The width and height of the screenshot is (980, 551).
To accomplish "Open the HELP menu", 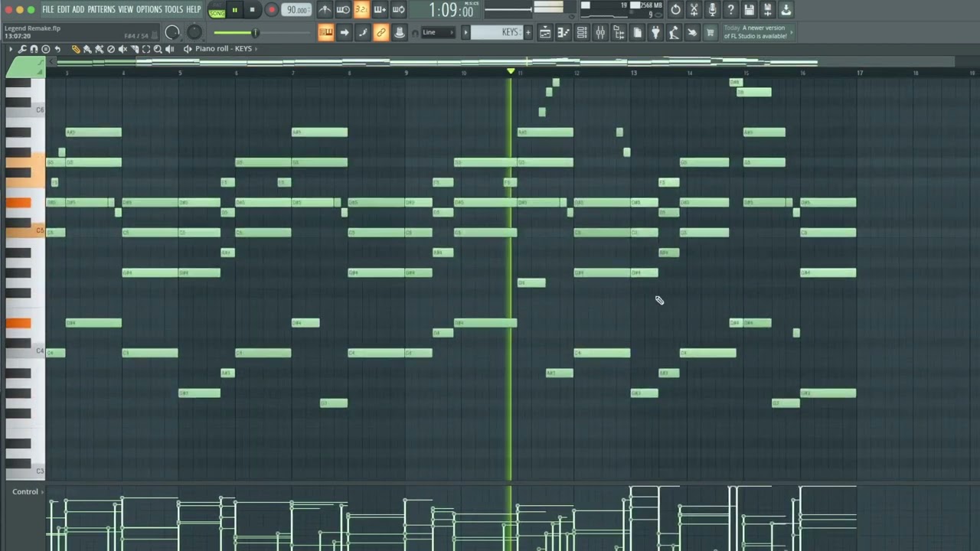I will tap(194, 9).
